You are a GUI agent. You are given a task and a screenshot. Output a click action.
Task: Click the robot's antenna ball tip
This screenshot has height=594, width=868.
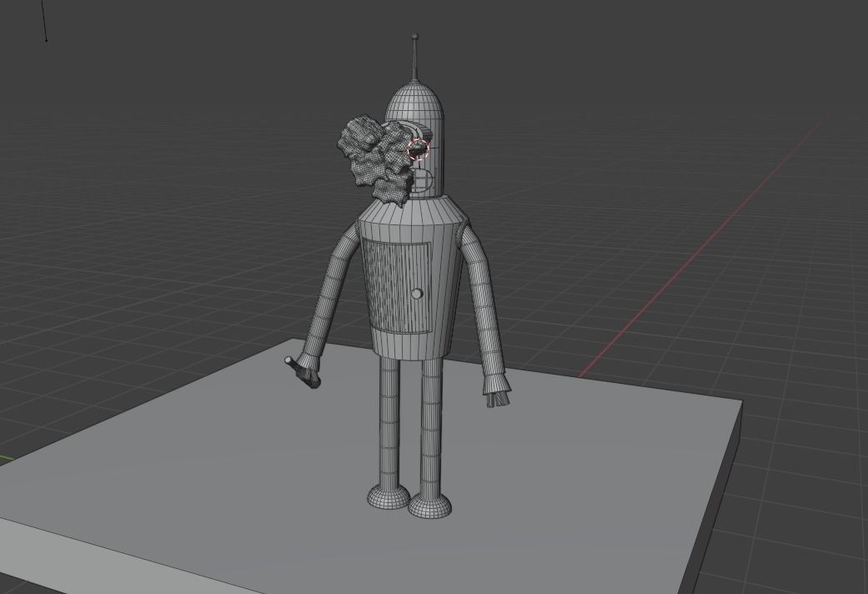[415, 37]
